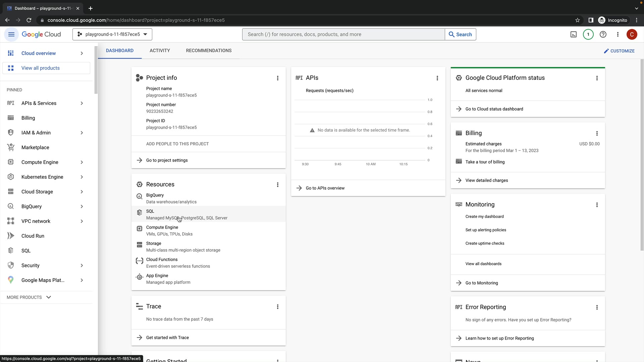
Task: Open the hamburger navigation menu
Action: (11, 34)
